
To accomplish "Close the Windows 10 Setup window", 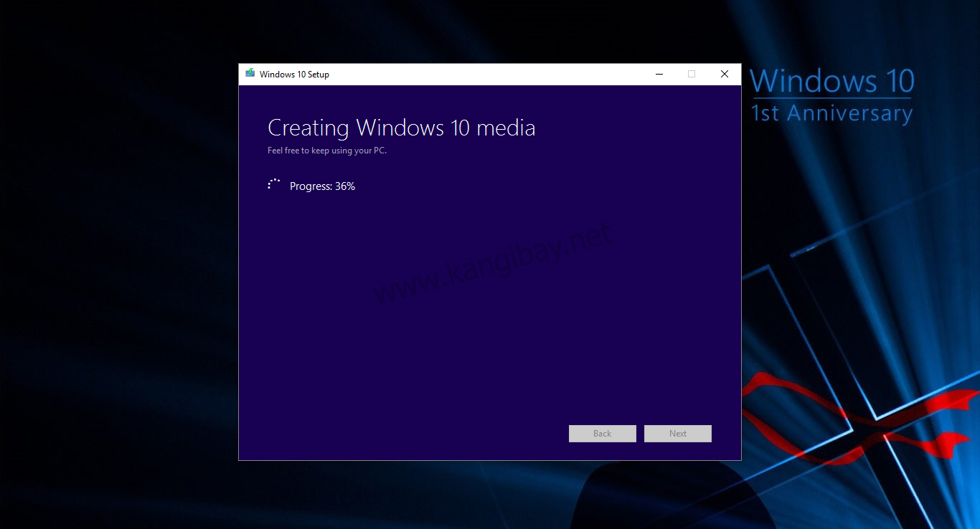I will pyautogui.click(x=725, y=74).
